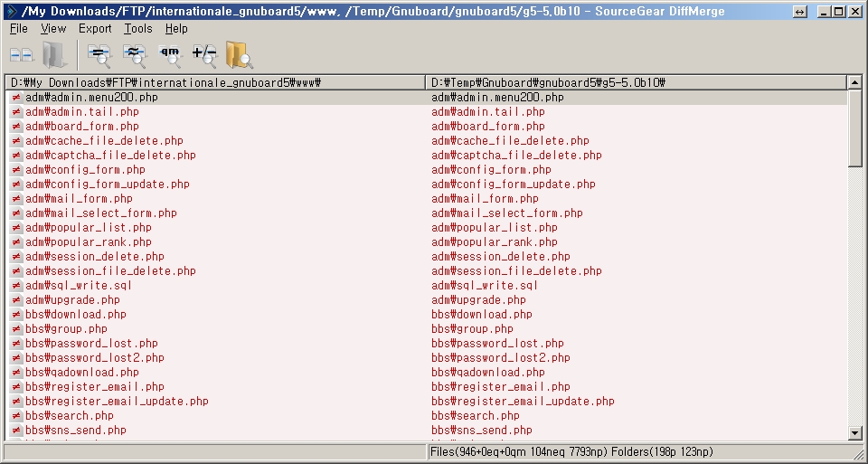Open the File menu
868x464 pixels.
19,29
